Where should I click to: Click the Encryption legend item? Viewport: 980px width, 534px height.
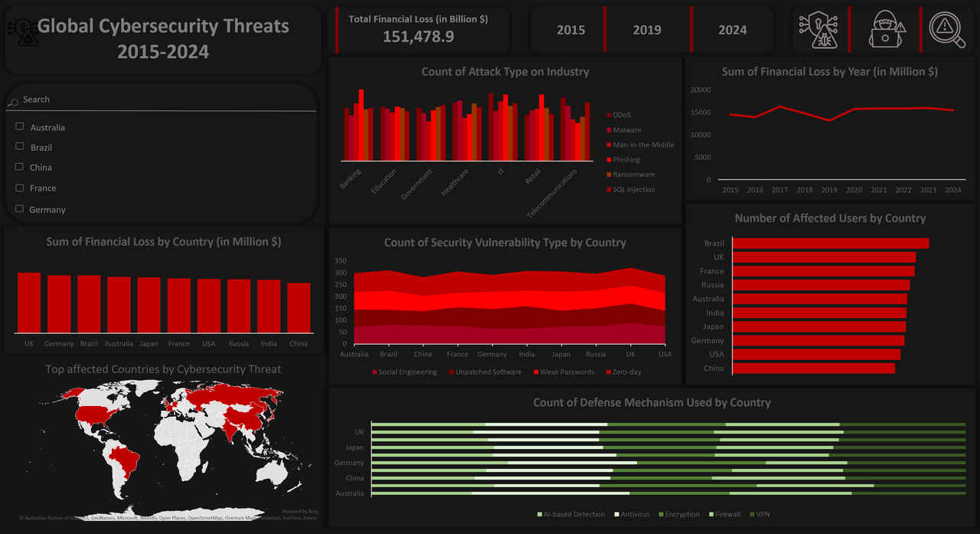pos(679,514)
